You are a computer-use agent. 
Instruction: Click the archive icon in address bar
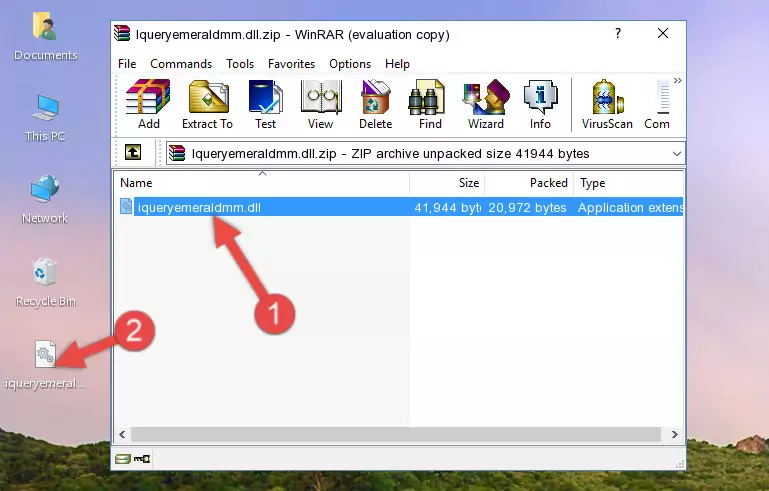pos(178,154)
